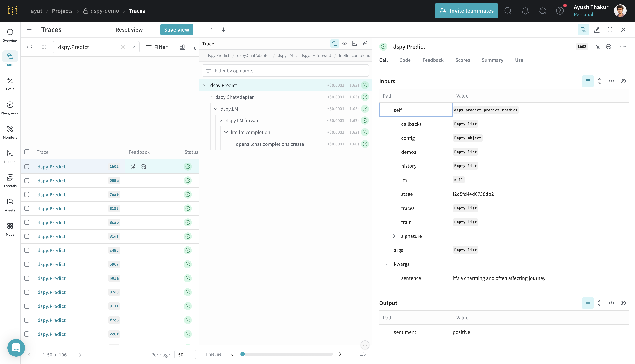The width and height of the screenshot is (635, 364).
Task: Check the box for trace 8158
Action: 27,208
